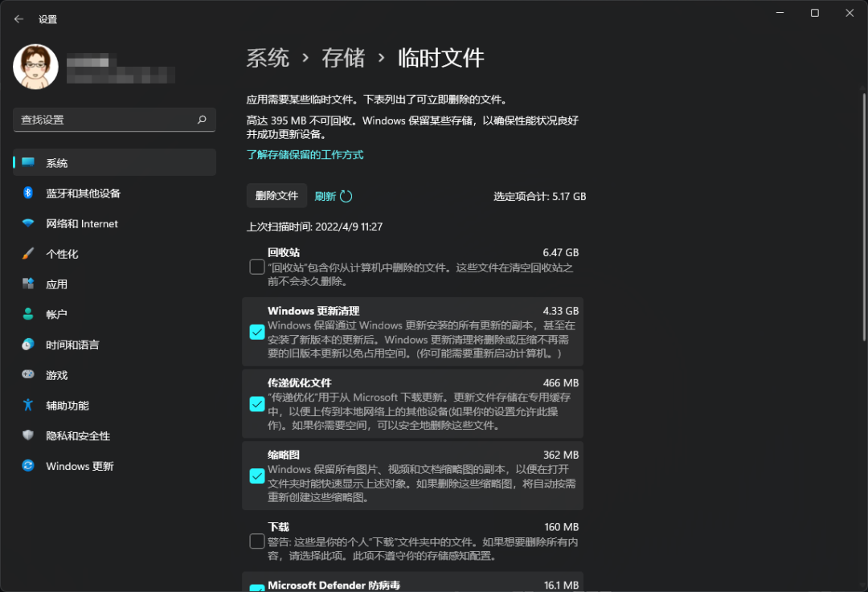The image size is (868, 592).
Task: Click the 删除文件 button
Action: click(276, 196)
